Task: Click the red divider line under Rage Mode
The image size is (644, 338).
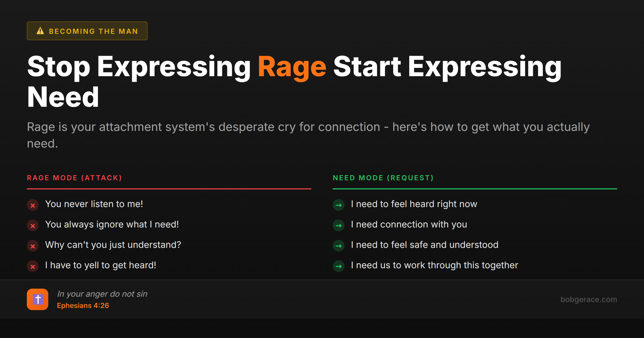Action: pos(169,189)
